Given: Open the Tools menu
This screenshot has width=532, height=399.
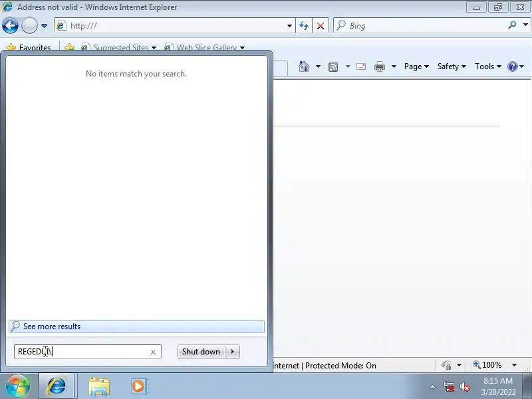Looking at the screenshot, I should [488, 66].
